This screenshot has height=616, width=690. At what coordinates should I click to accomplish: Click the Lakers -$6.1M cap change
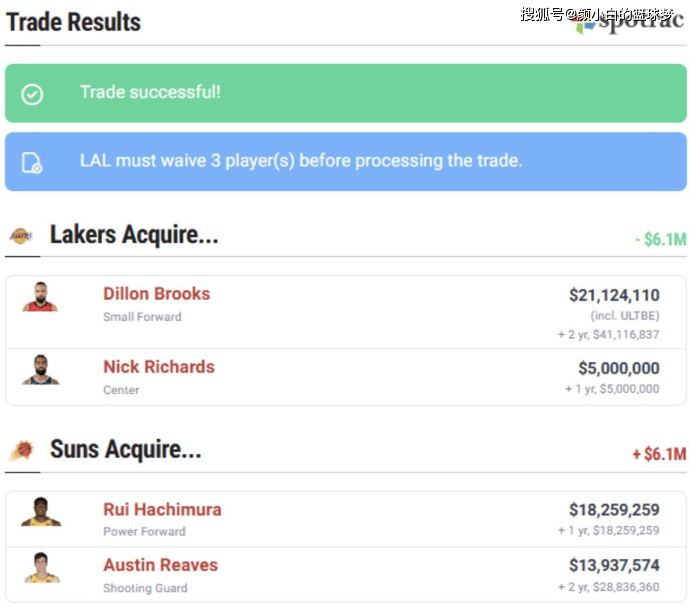click(x=660, y=239)
